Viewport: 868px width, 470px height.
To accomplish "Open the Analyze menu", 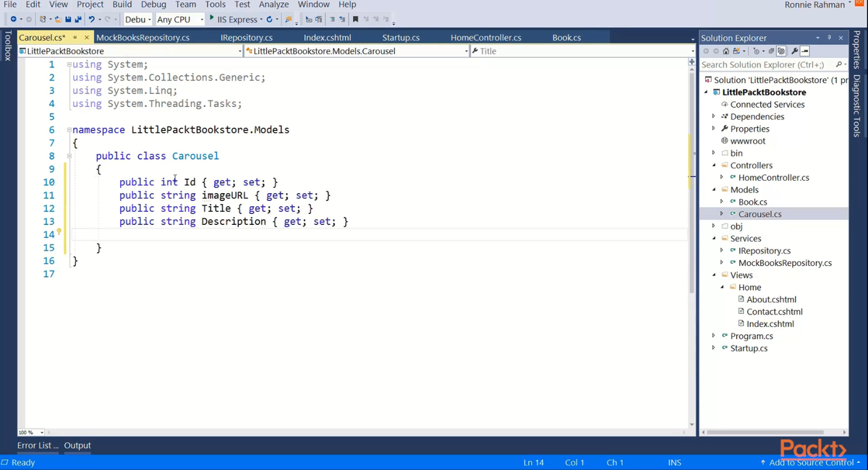I will tap(273, 4).
